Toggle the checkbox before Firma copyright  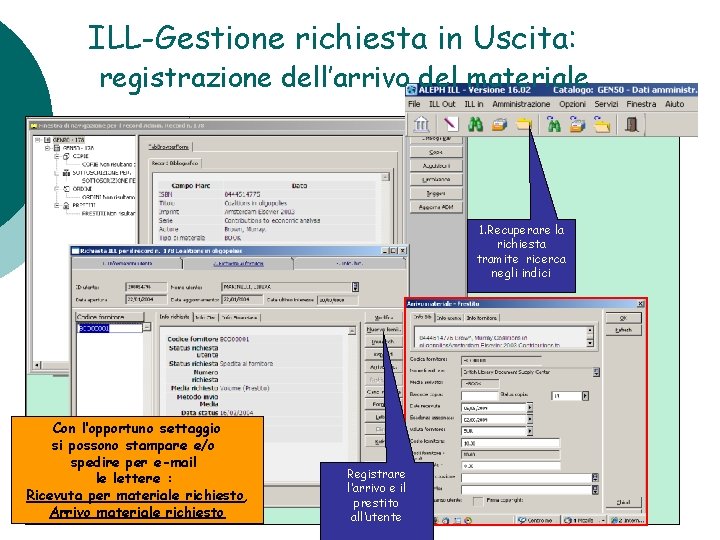coord(478,501)
